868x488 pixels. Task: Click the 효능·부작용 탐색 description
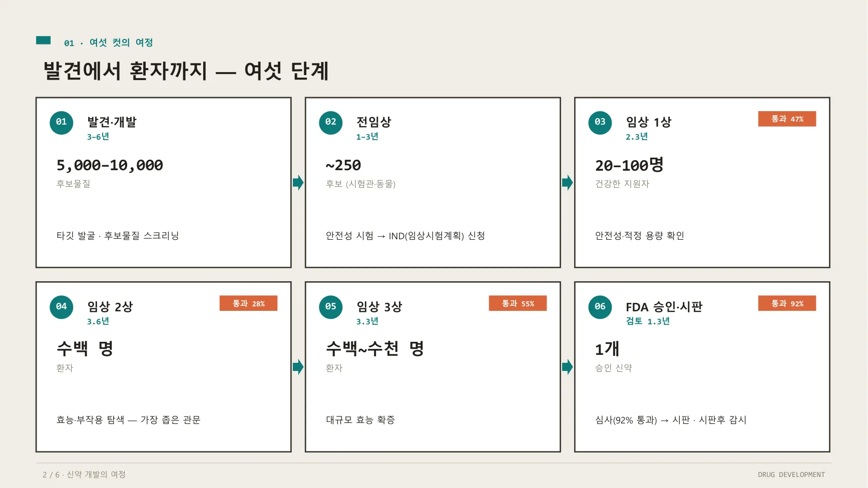tap(129, 420)
